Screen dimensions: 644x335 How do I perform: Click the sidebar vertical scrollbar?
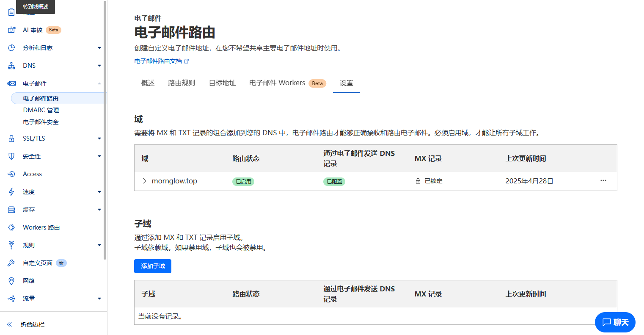click(x=105, y=127)
